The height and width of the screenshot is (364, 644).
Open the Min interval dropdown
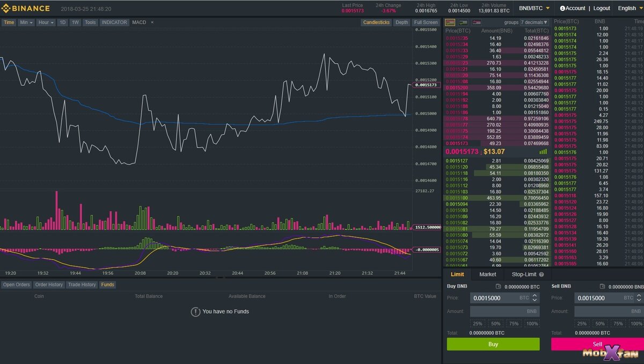pos(26,23)
